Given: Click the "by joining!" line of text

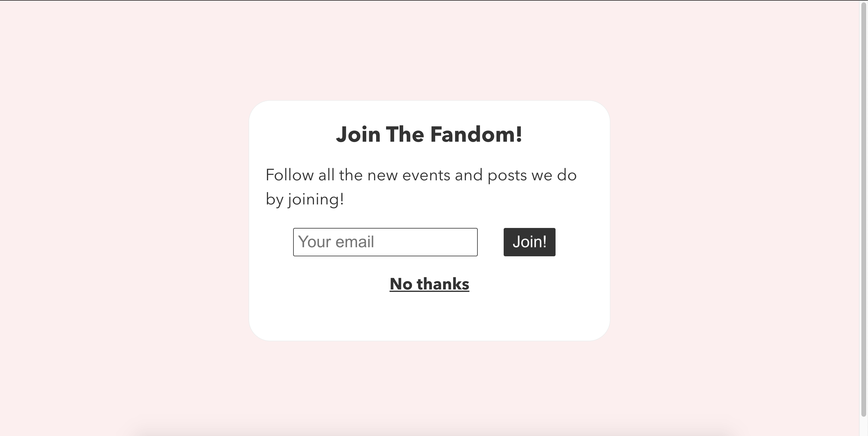Looking at the screenshot, I should 305,199.
